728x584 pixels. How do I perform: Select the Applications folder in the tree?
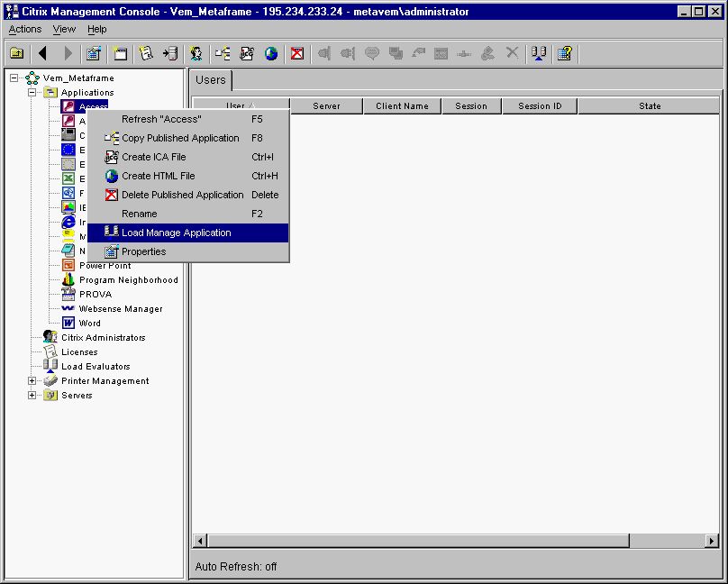pos(87,93)
